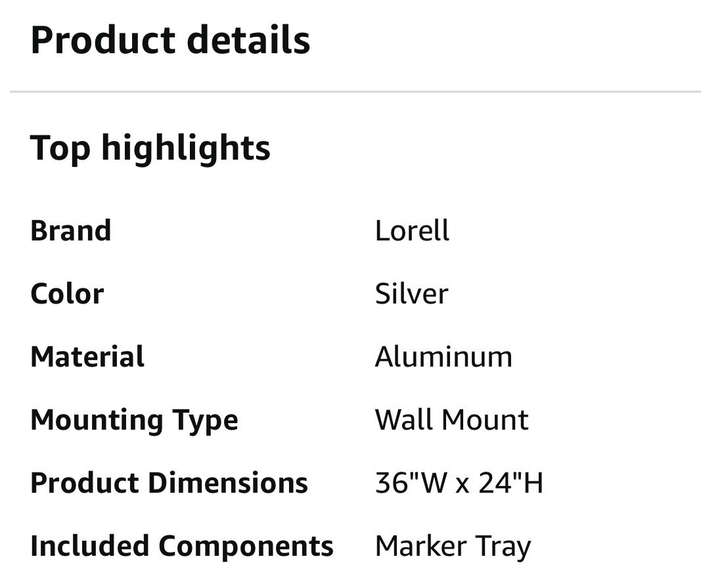701x588 pixels.
Task: Select the Color label
Action: pyautogui.click(x=67, y=294)
